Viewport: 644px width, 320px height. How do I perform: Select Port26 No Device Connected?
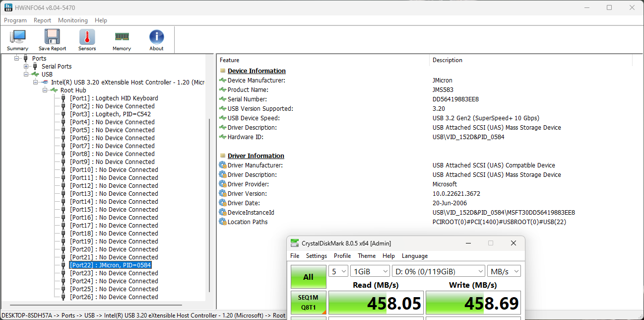tap(114, 297)
